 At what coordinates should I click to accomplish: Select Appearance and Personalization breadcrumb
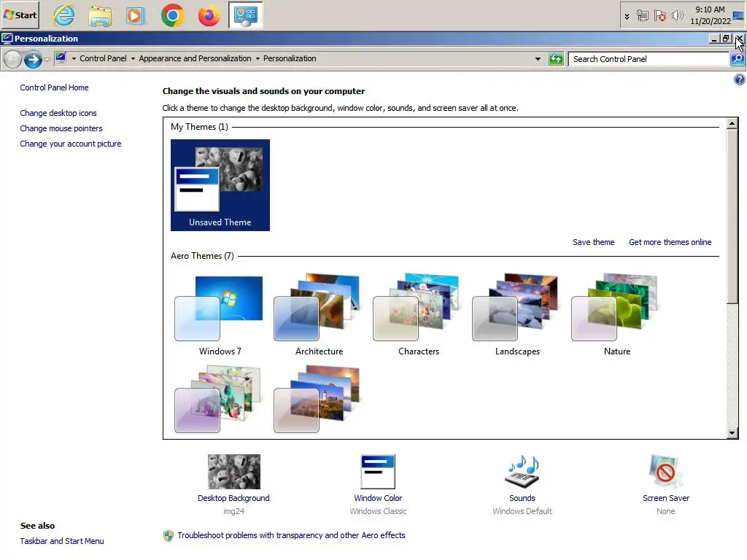tap(195, 58)
